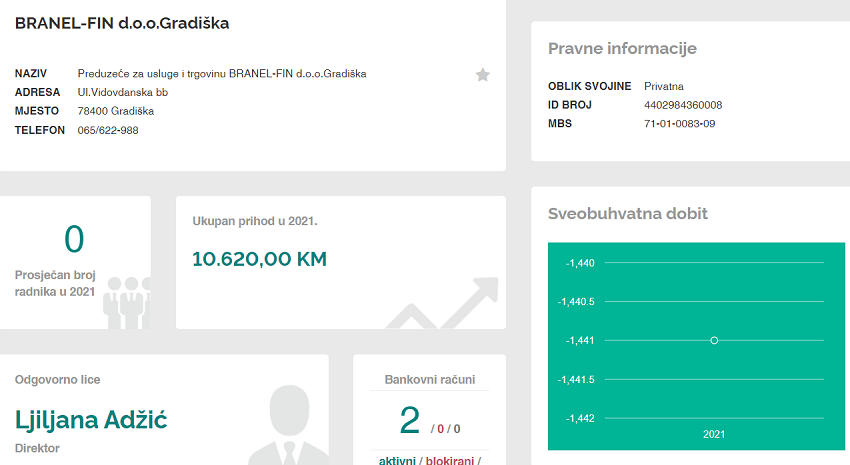The image size is (850, 465).
Task: Click the active bank accounts count 2
Action: (410, 421)
